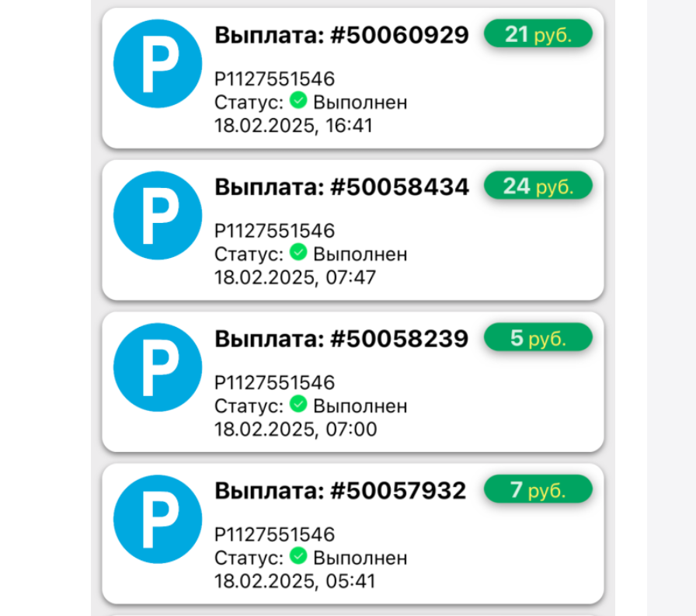Image resolution: width=696 pixels, height=616 pixels.
Task: Click the P logo on payout #50060929
Action: click(x=157, y=63)
